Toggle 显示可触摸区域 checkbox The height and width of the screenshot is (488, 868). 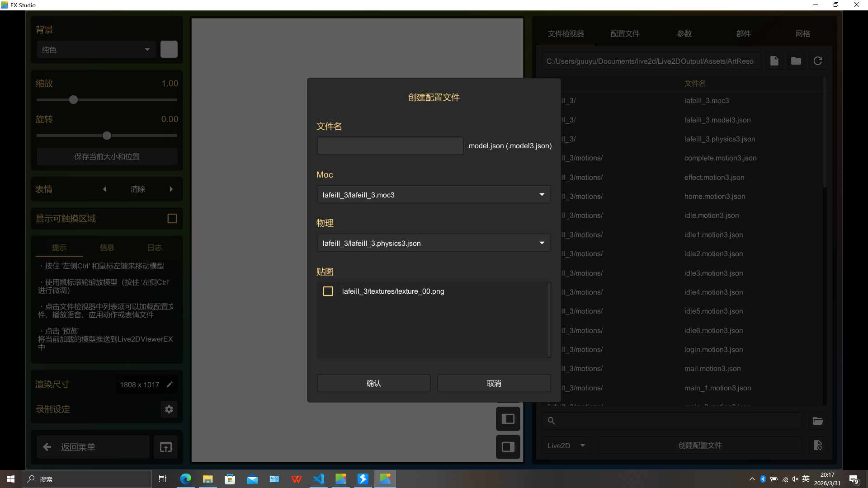tap(172, 219)
